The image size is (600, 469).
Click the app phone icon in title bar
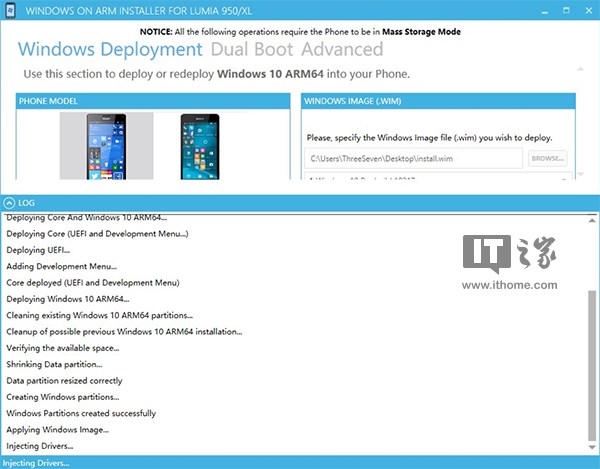pos(10,10)
